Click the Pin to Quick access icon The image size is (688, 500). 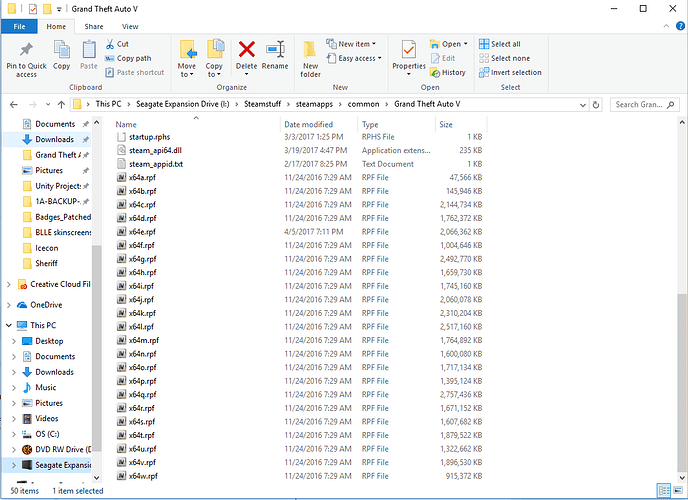click(x=26, y=49)
